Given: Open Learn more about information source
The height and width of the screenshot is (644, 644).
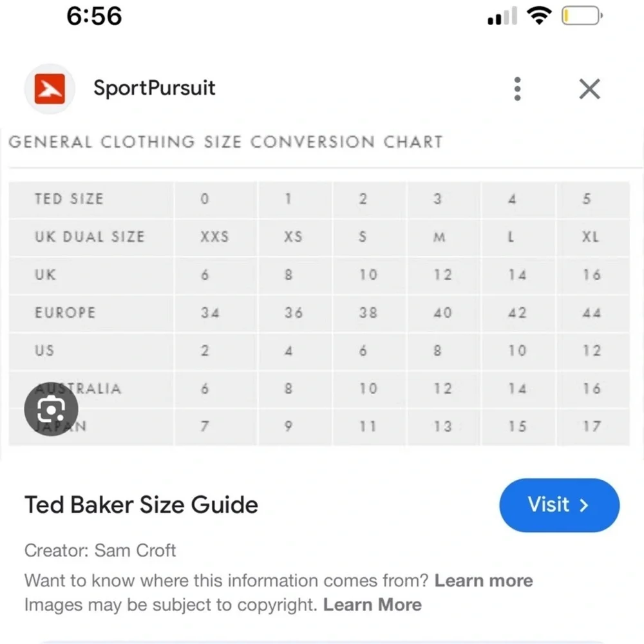Looking at the screenshot, I should (x=484, y=580).
